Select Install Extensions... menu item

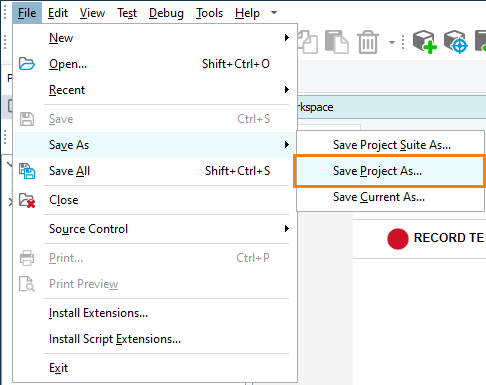tap(155, 313)
